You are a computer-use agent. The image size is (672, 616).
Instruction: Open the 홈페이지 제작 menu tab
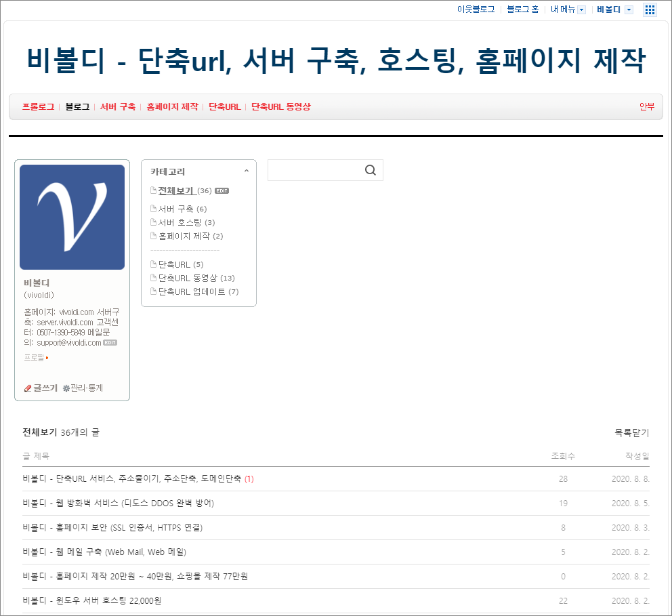[x=172, y=107]
